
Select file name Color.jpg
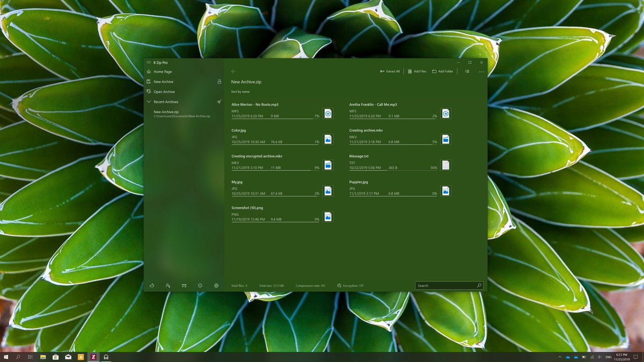coord(239,130)
